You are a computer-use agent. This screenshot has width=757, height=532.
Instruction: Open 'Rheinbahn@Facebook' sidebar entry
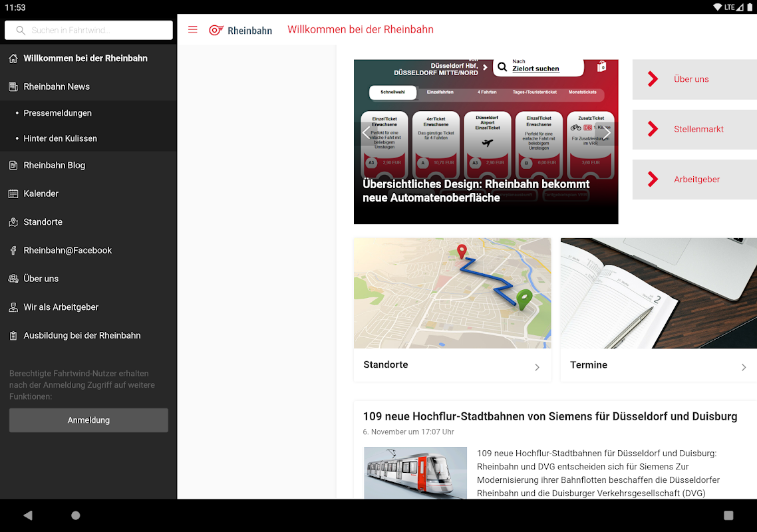[88, 251]
